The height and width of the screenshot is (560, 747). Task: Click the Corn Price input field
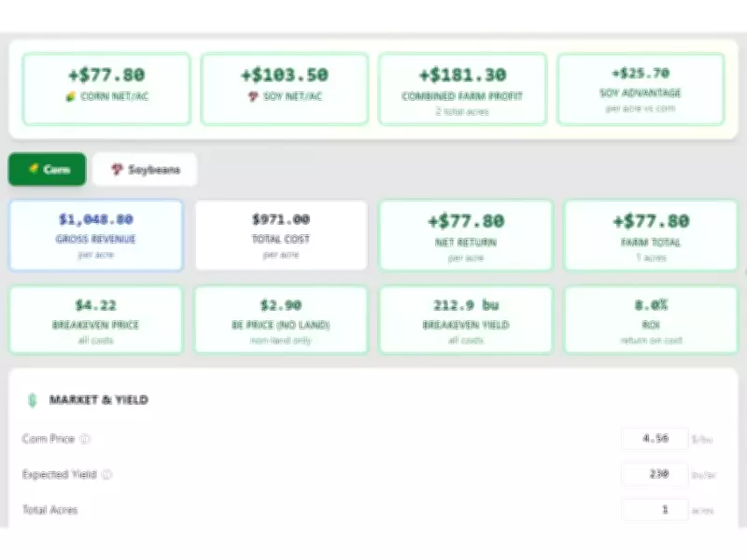point(654,439)
